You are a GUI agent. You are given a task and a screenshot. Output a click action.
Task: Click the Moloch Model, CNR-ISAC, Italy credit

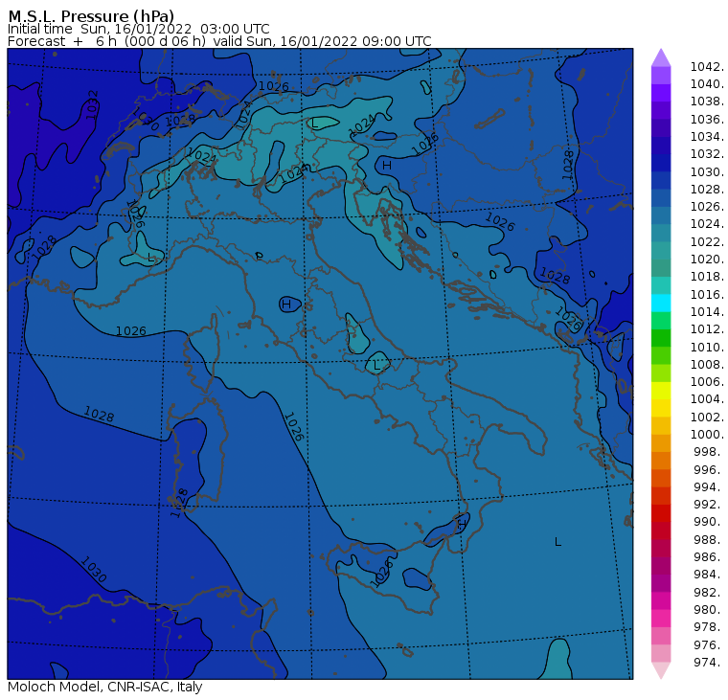coord(105,687)
